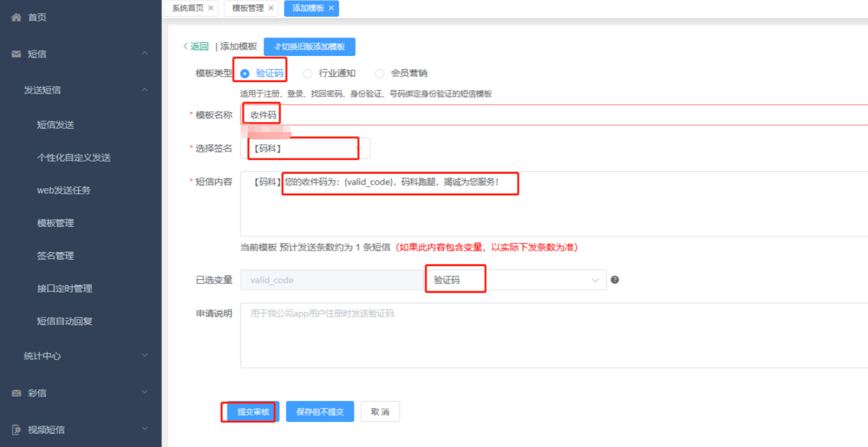Click the envelope icon beside 短信
The height and width of the screenshot is (447, 868).
click(x=17, y=54)
